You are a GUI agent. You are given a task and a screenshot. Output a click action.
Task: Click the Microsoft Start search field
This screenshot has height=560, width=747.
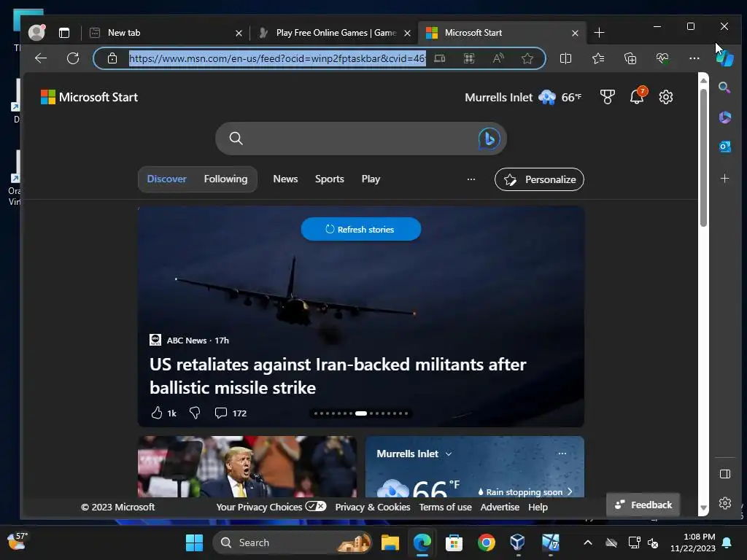pos(361,139)
